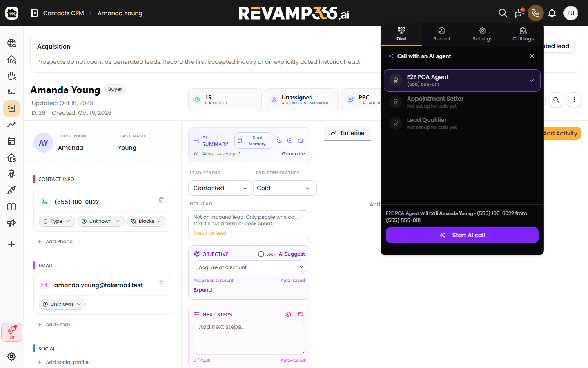Toggle the Lock checkbox for Objective

pos(261,254)
